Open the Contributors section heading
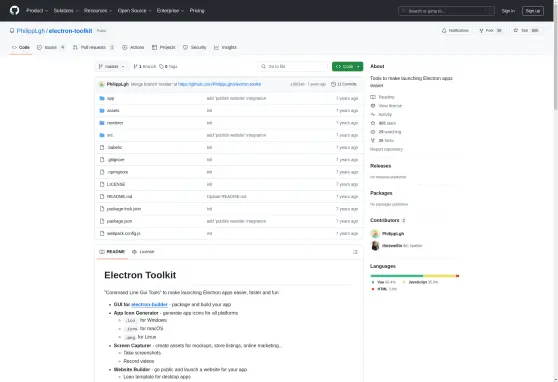Viewport: 558px width, 382px height. tap(387, 220)
